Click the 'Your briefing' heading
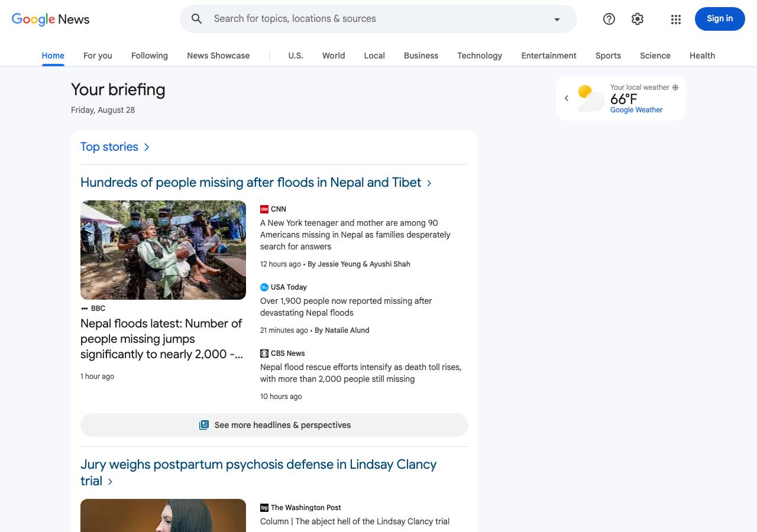 tap(118, 90)
